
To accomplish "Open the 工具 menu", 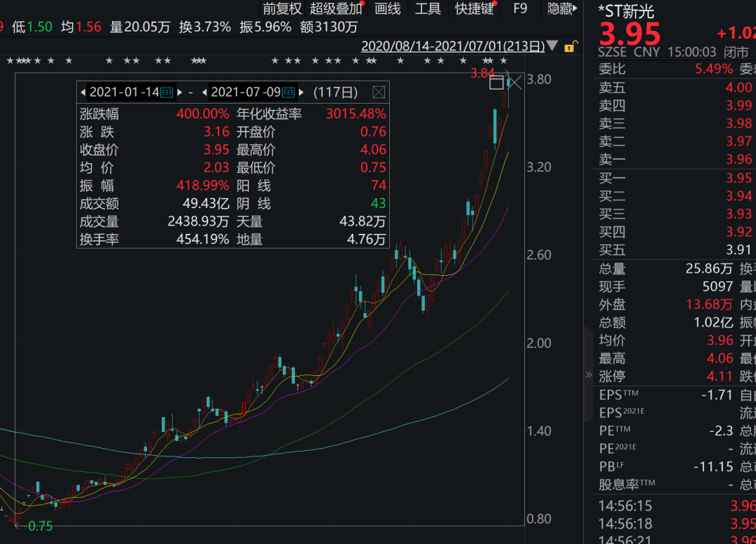I will (428, 10).
